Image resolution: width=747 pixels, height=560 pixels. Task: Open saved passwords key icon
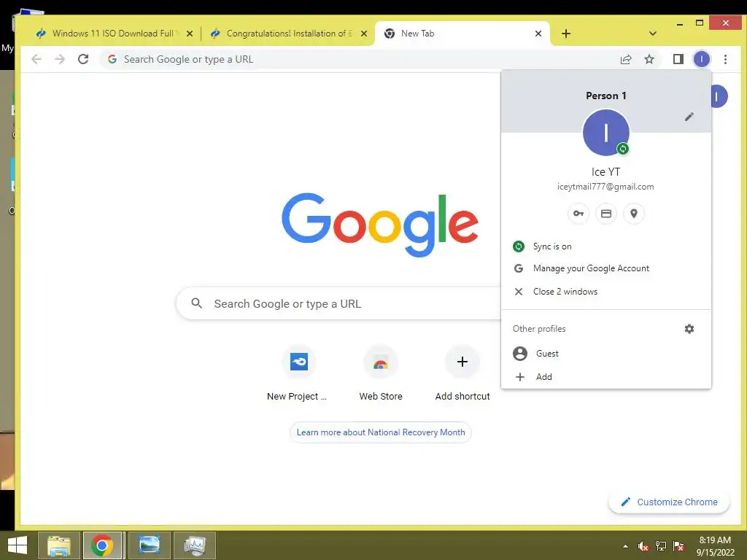click(x=578, y=214)
